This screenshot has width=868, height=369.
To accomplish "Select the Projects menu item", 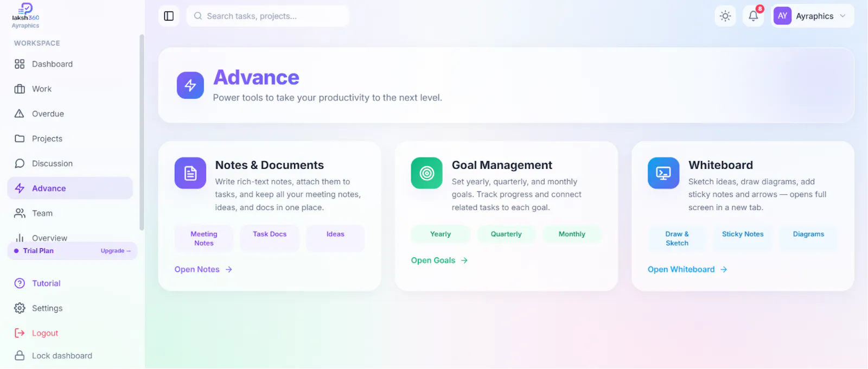I will tap(70, 139).
